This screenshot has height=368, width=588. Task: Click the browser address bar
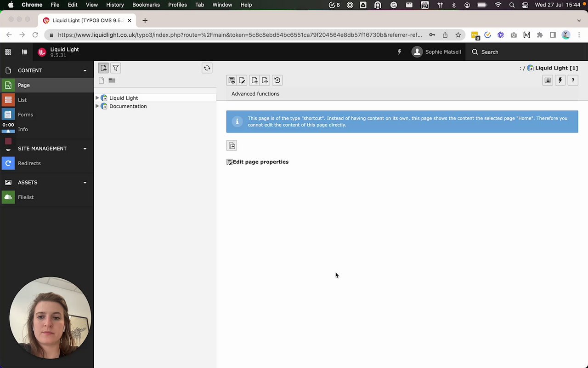tap(240, 35)
